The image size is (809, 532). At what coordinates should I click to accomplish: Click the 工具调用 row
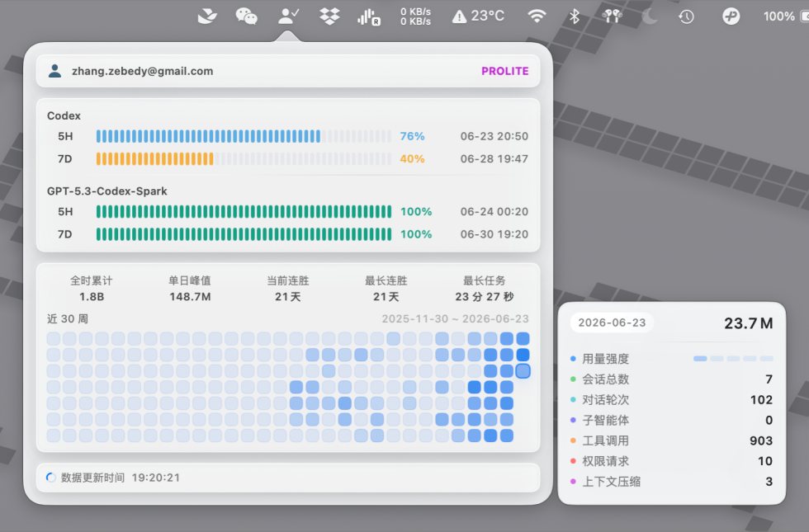(x=671, y=440)
